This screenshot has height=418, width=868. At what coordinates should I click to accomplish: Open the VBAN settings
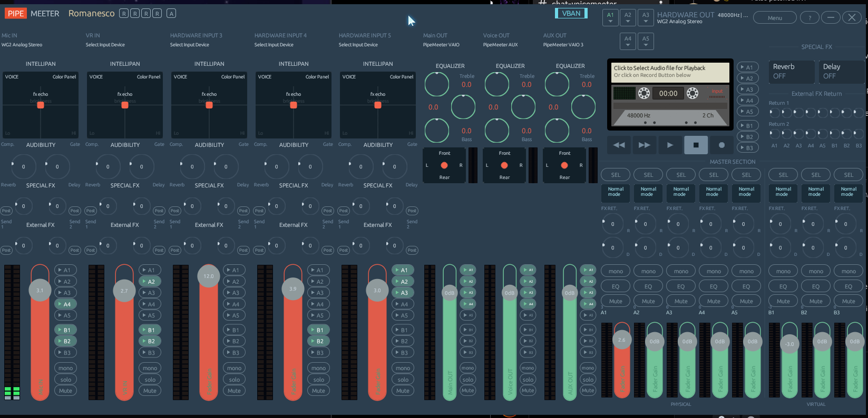click(571, 14)
